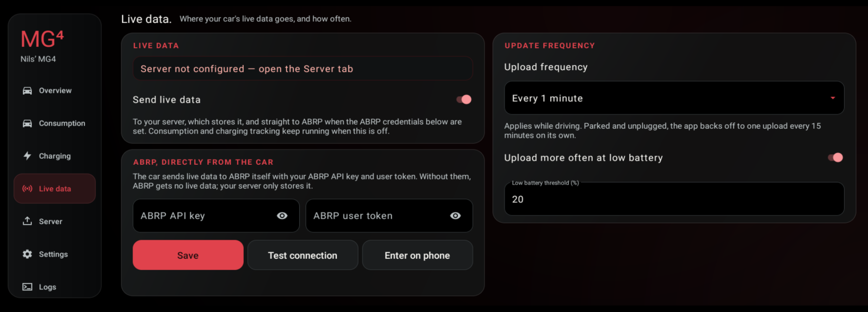Click the car icon next to Overview
This screenshot has height=312, width=868.
tap(27, 91)
